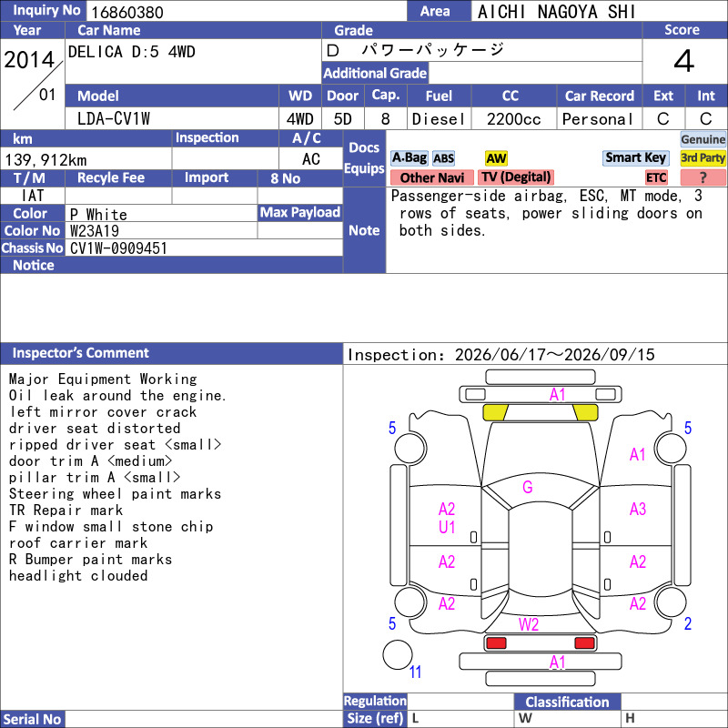Click inquiry number 16860380
Viewport: 728px width, 728px height.
pos(127,12)
